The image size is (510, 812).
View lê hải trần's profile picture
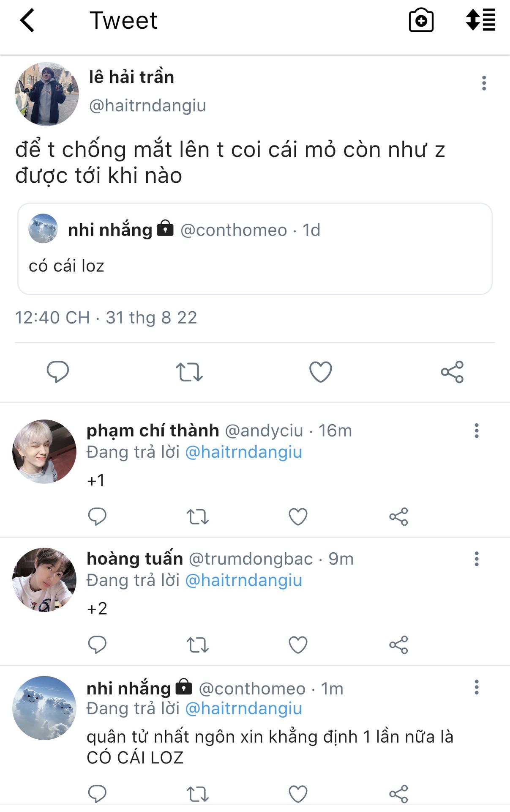pyautogui.click(x=47, y=94)
